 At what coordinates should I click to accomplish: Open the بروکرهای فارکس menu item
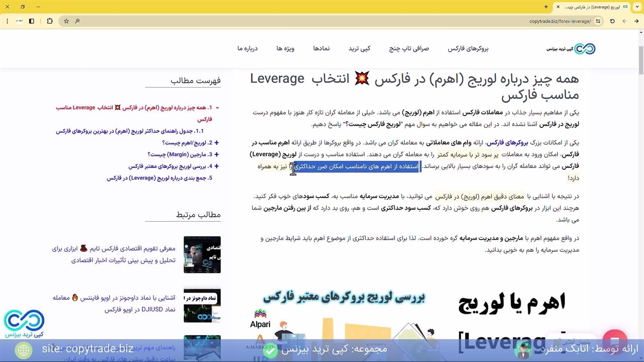[468, 49]
